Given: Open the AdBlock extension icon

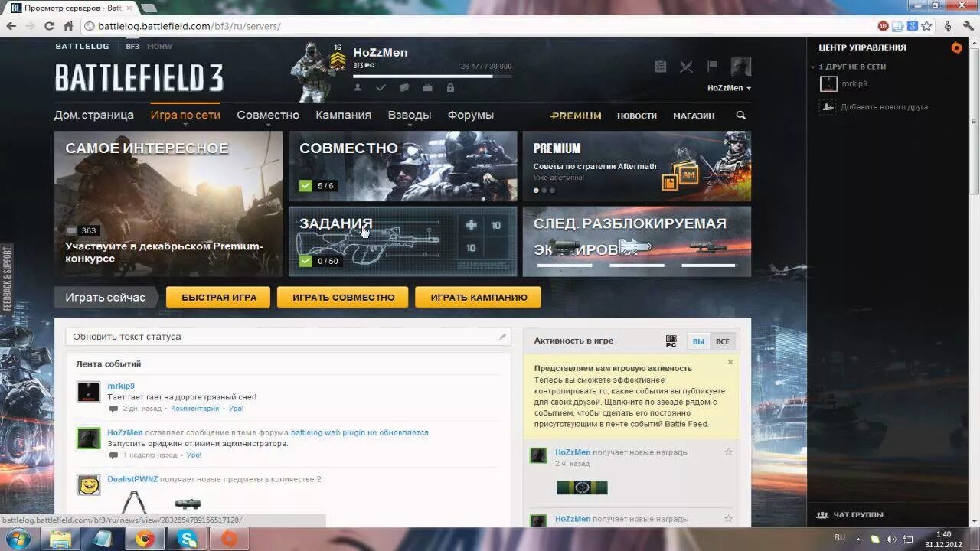Looking at the screenshot, I should 883,26.
